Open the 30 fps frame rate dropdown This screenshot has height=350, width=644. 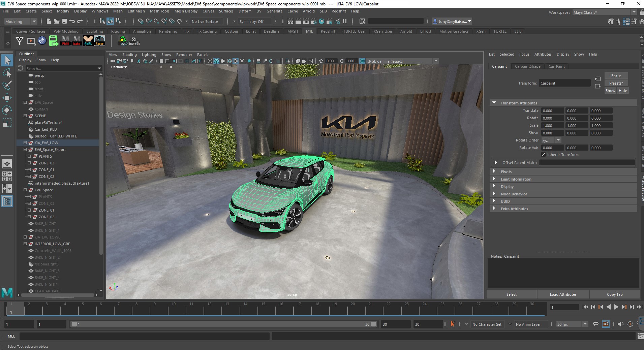coord(572,324)
